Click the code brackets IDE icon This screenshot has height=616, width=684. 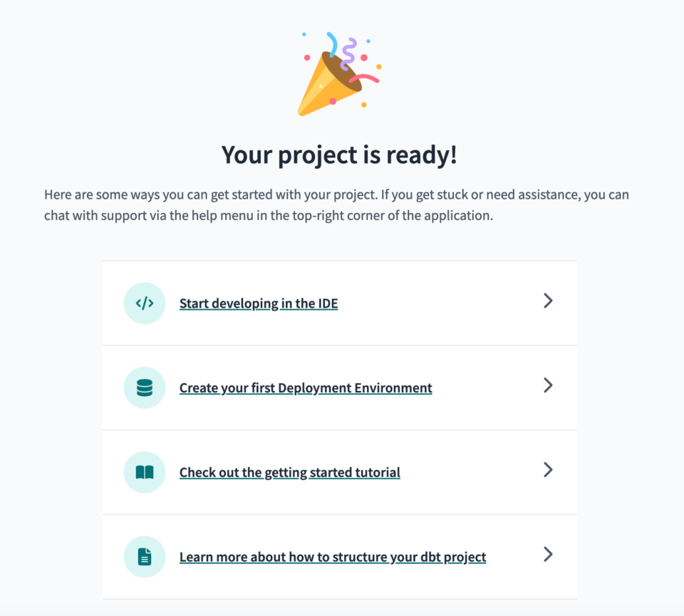[145, 303]
